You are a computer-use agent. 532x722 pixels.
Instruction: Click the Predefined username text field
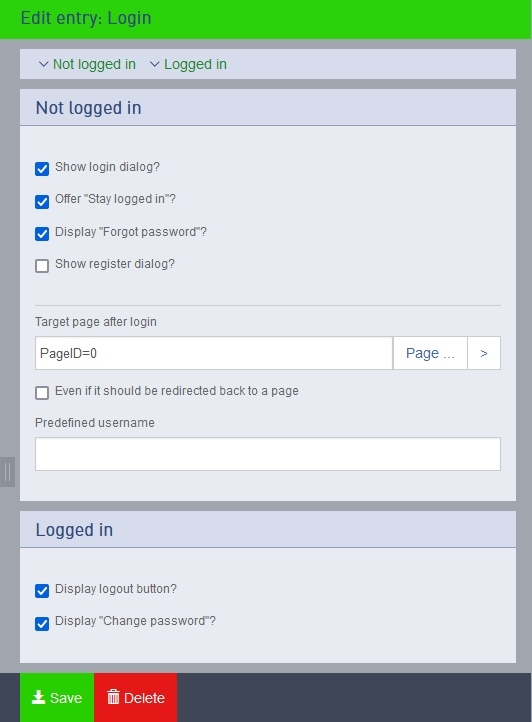[268, 454]
